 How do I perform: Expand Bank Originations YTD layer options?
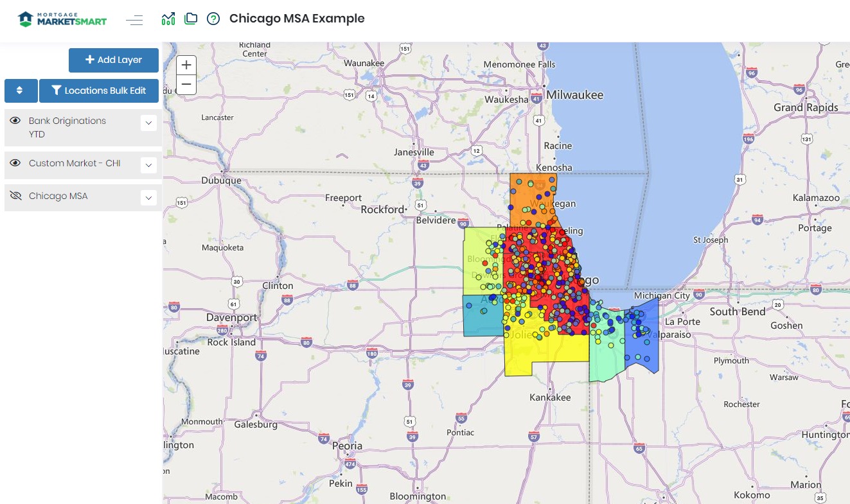tap(148, 123)
